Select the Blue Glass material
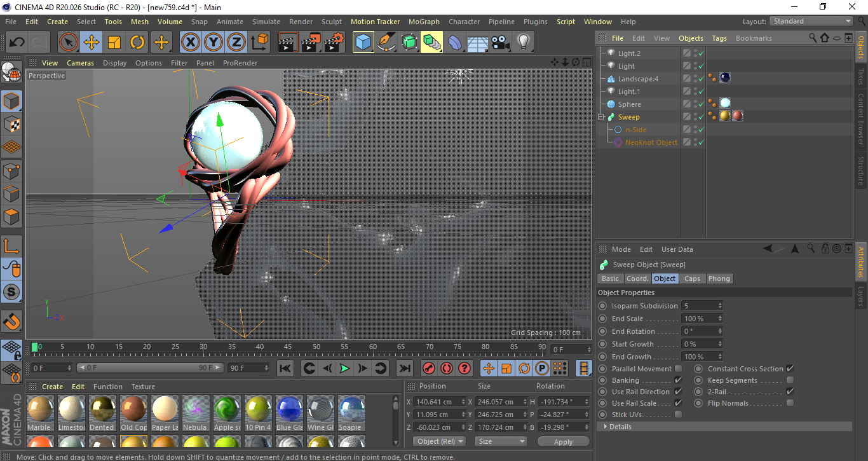The width and height of the screenshot is (868, 461). tap(289, 413)
